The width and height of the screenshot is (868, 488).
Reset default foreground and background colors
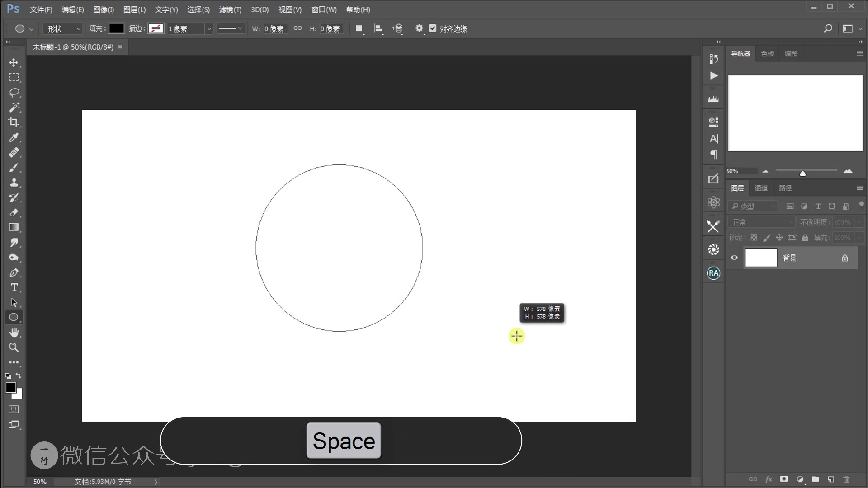8,376
